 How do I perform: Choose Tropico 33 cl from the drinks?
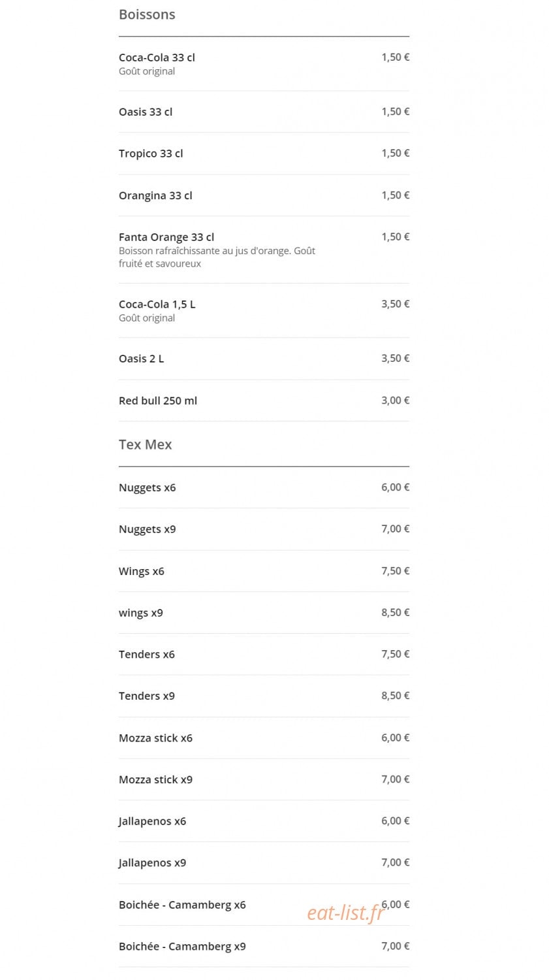pos(264,154)
